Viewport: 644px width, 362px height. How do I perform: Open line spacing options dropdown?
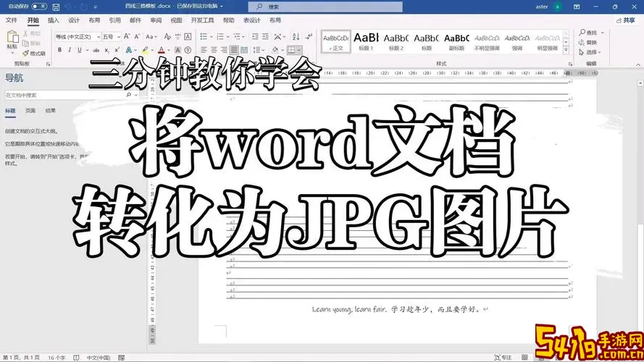263,50
